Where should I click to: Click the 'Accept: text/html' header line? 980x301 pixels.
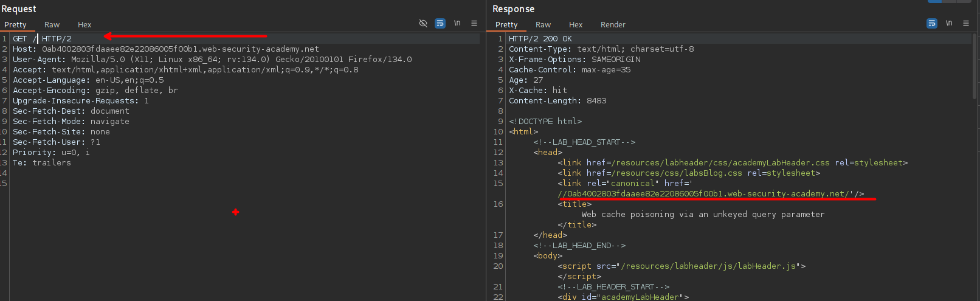click(x=185, y=69)
